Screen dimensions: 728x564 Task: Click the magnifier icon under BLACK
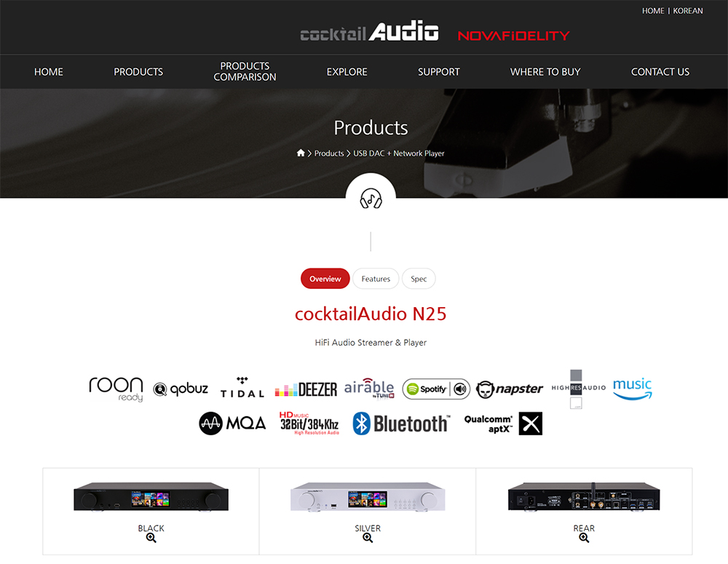click(x=151, y=538)
